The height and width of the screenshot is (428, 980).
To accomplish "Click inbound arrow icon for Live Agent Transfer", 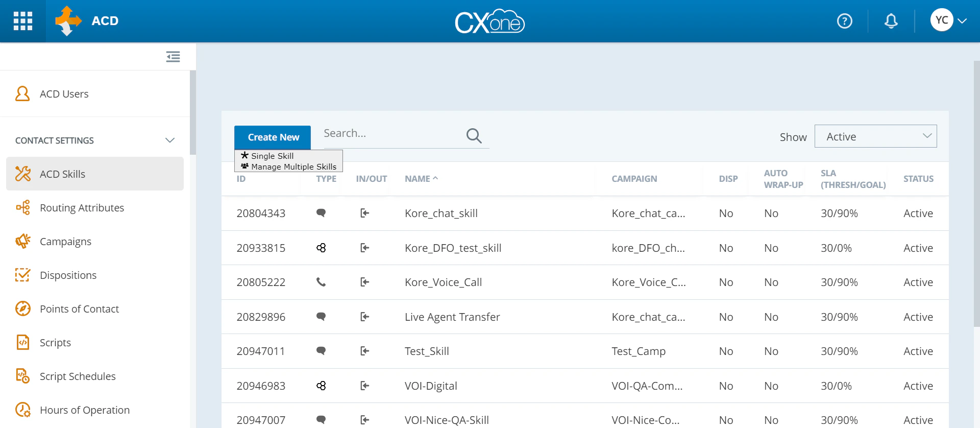I will [x=364, y=317].
